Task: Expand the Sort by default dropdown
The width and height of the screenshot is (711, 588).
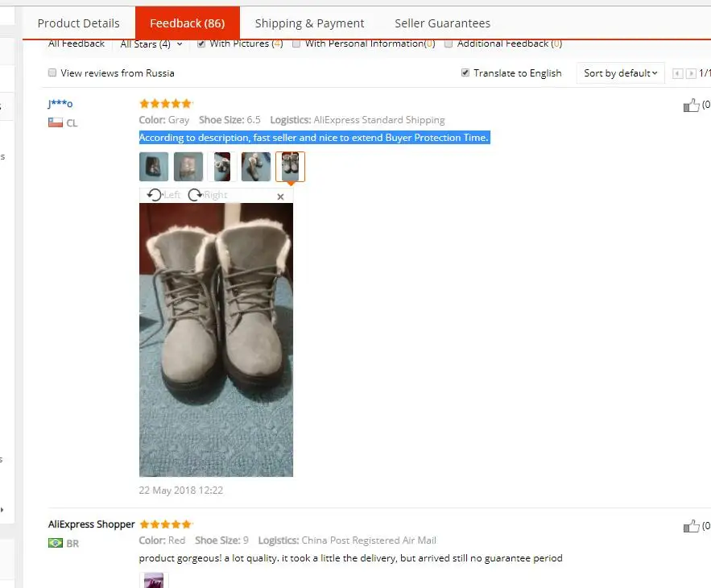Action: (x=620, y=73)
